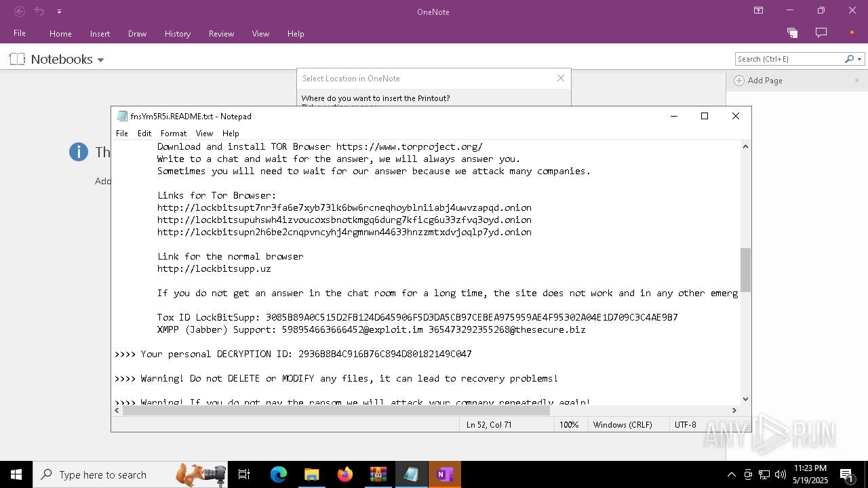This screenshot has height=488, width=868.
Task: Click Windows (CRLF) status entry
Action: coord(623,424)
